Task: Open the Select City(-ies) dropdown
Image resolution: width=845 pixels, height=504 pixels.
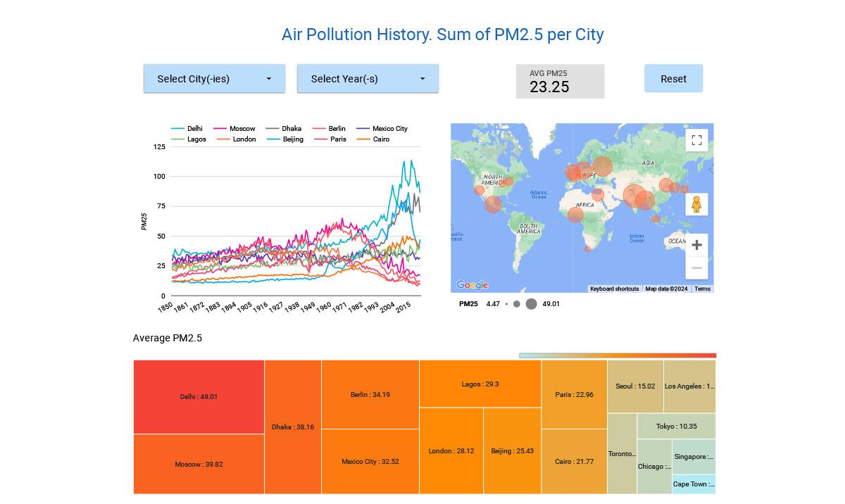Action: click(214, 79)
